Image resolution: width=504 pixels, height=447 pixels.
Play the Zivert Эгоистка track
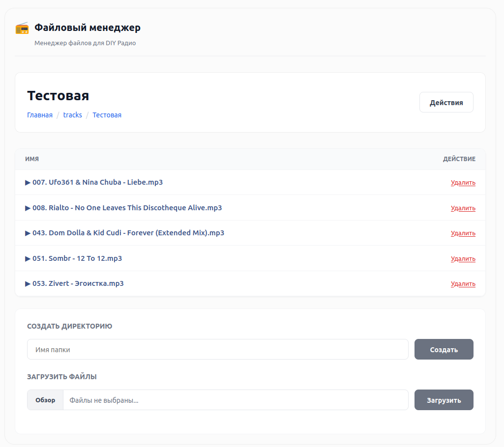[x=74, y=283]
